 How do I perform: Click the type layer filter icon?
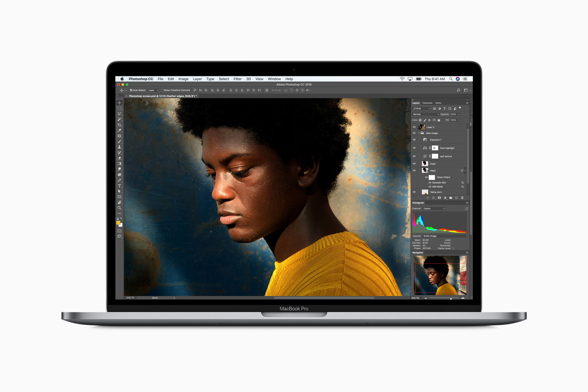444,108
